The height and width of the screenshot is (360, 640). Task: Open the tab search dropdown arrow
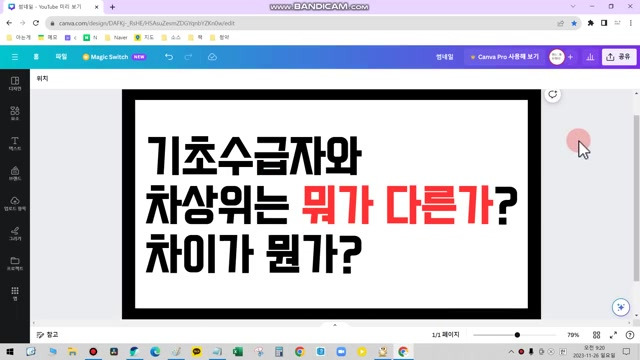click(x=573, y=6)
